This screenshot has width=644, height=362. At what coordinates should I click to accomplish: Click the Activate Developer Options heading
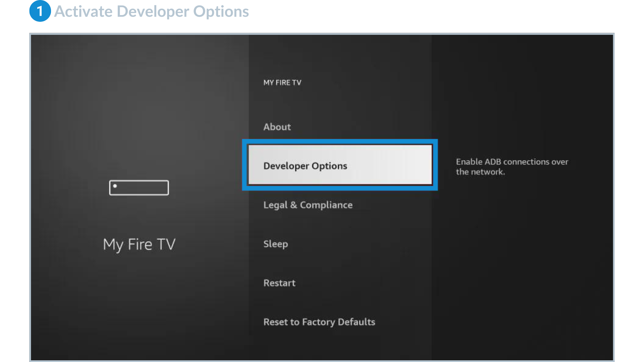pyautogui.click(x=152, y=11)
